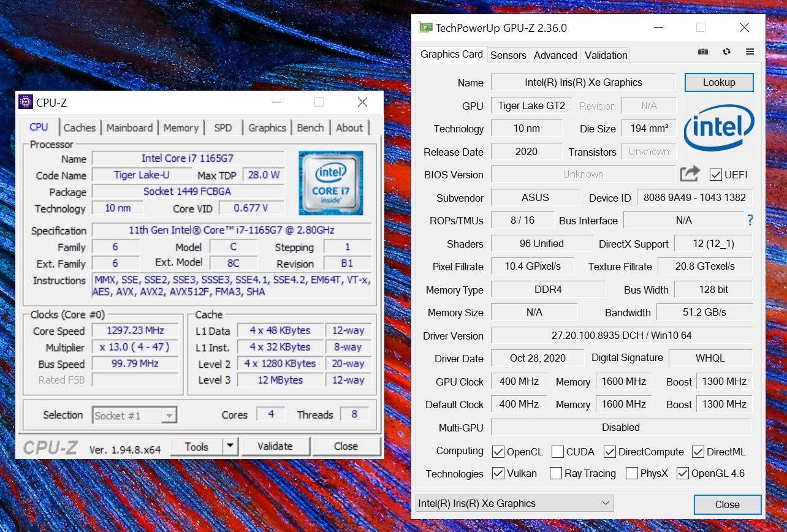Click the Core Speed value 1297.23 MHz
This screenshot has height=532, width=787.
(x=135, y=330)
